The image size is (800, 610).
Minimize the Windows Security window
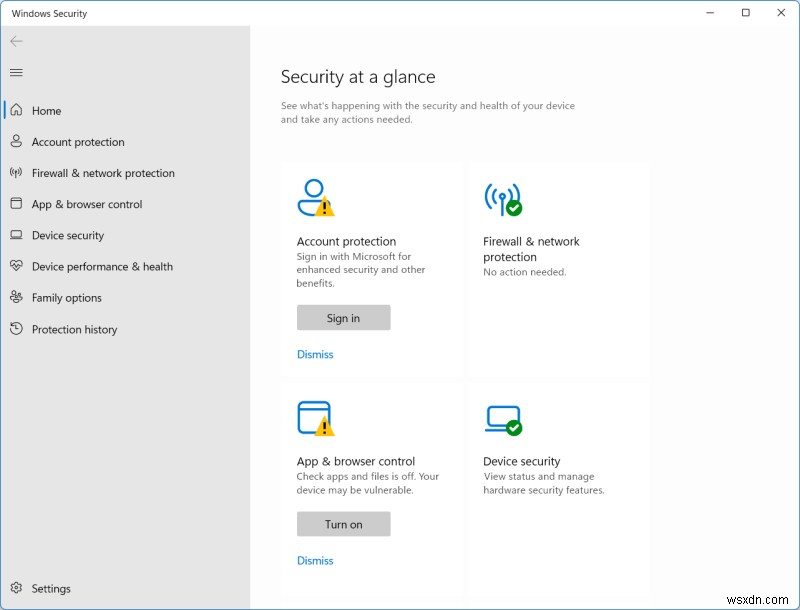tap(710, 13)
